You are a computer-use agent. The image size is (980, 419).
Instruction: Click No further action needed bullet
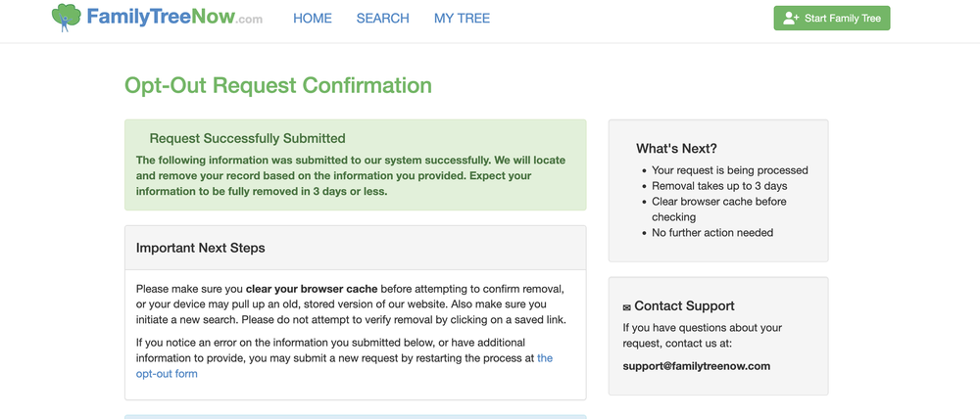point(712,233)
